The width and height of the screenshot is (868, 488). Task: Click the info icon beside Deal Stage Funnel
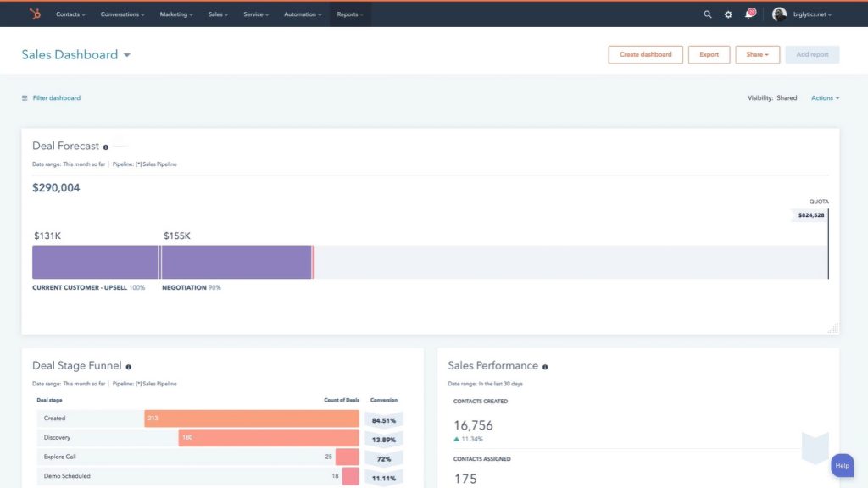(x=128, y=366)
